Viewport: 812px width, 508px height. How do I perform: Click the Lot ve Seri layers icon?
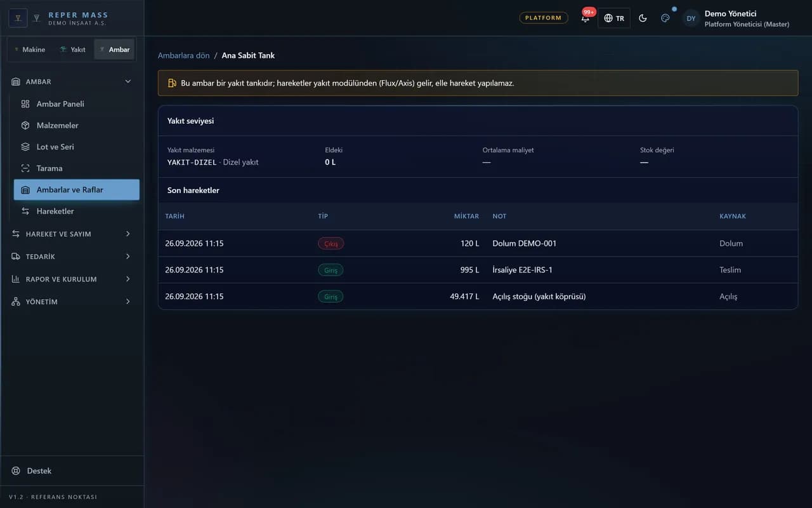pyautogui.click(x=25, y=147)
